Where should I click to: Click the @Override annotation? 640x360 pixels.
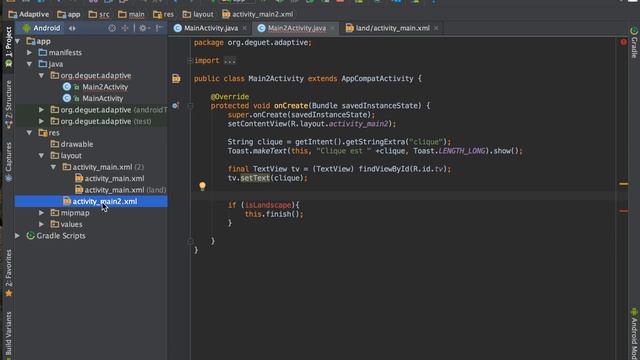(x=230, y=97)
